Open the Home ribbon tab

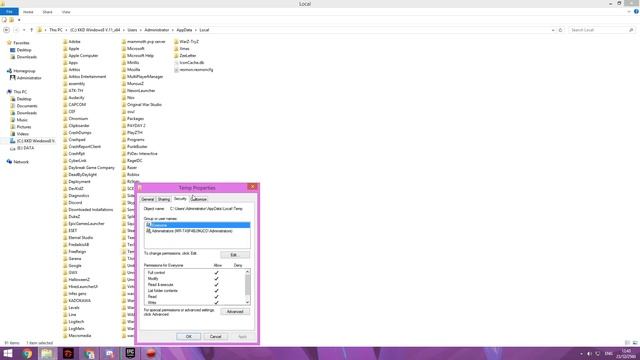(28, 12)
